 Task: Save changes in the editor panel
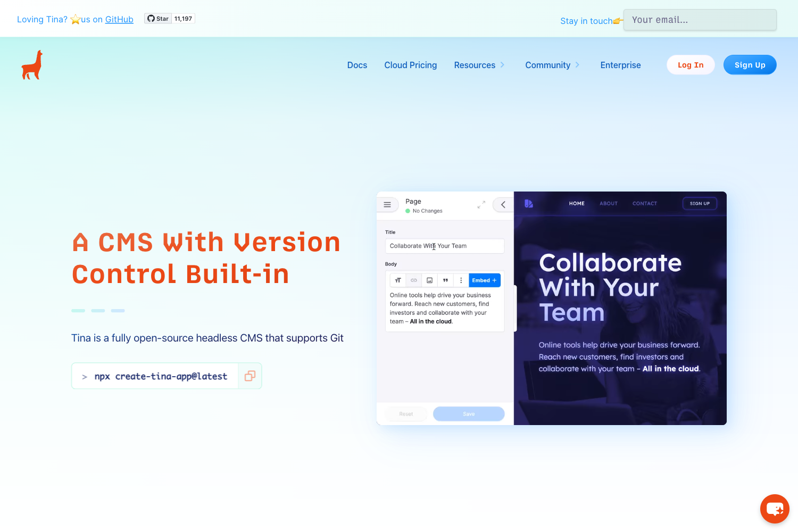tap(468, 413)
